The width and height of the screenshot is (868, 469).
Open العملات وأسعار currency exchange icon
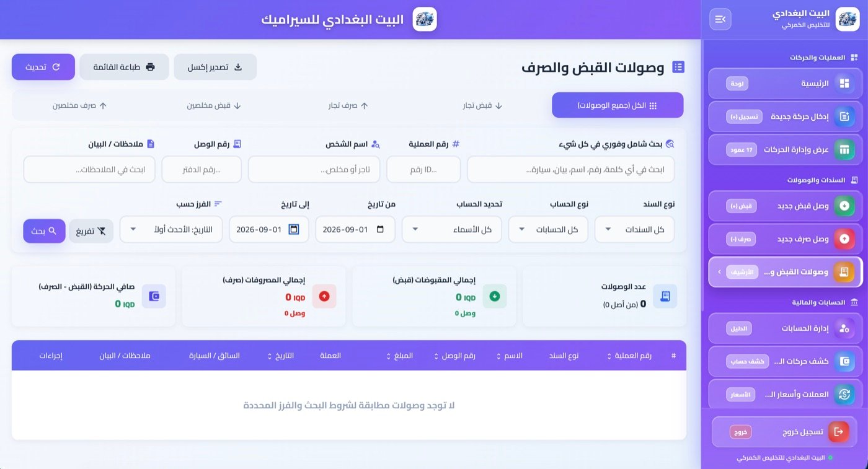844,394
